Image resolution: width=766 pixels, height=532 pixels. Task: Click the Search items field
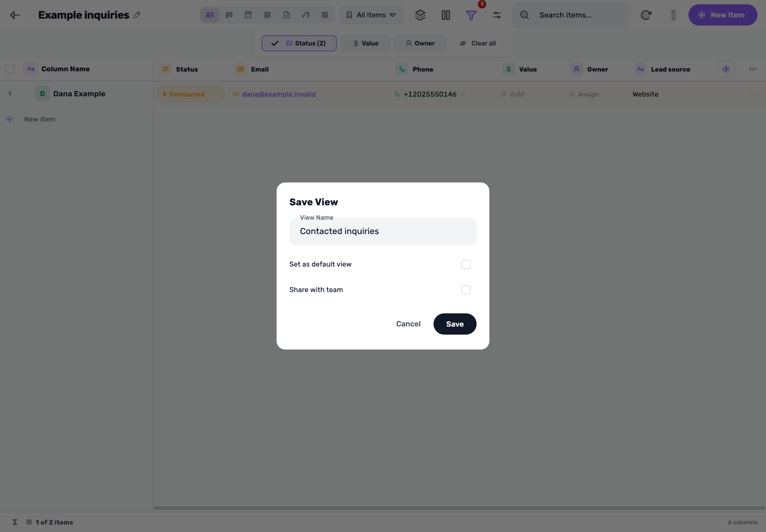[570, 15]
